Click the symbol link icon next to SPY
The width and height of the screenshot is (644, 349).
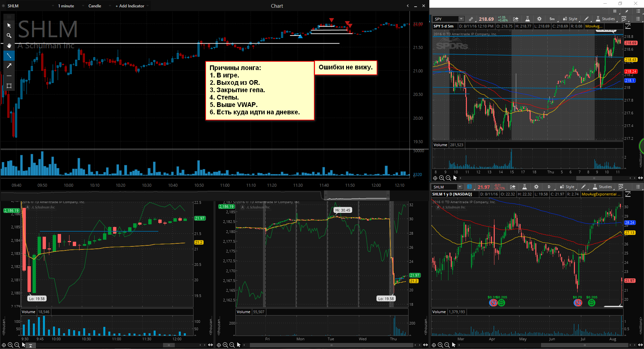click(471, 19)
